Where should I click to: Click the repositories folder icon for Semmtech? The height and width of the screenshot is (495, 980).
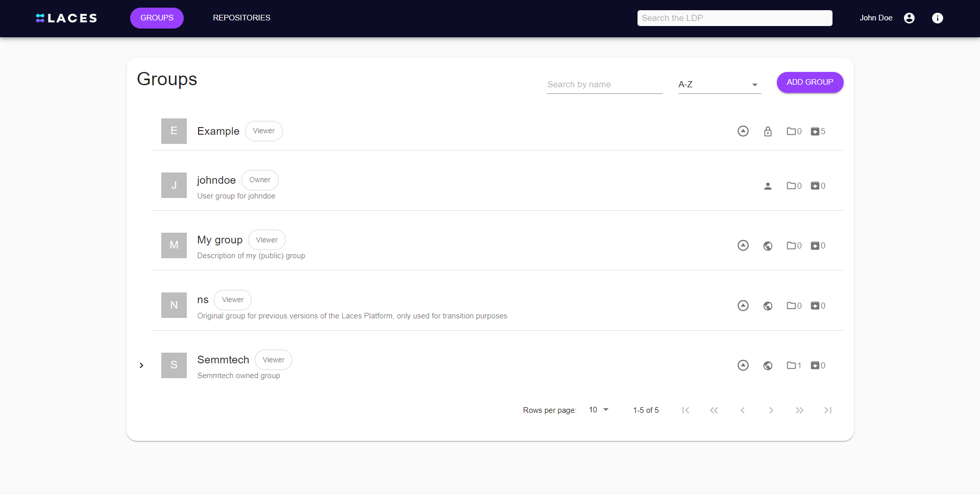792,365
